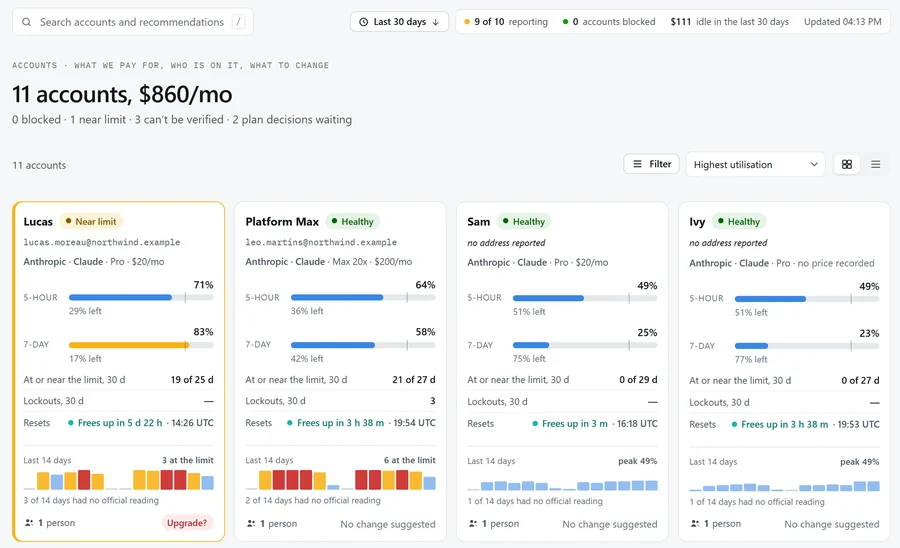Image resolution: width=900 pixels, height=548 pixels.
Task: Click Ivy 14-day bar chart
Action: pos(785,486)
